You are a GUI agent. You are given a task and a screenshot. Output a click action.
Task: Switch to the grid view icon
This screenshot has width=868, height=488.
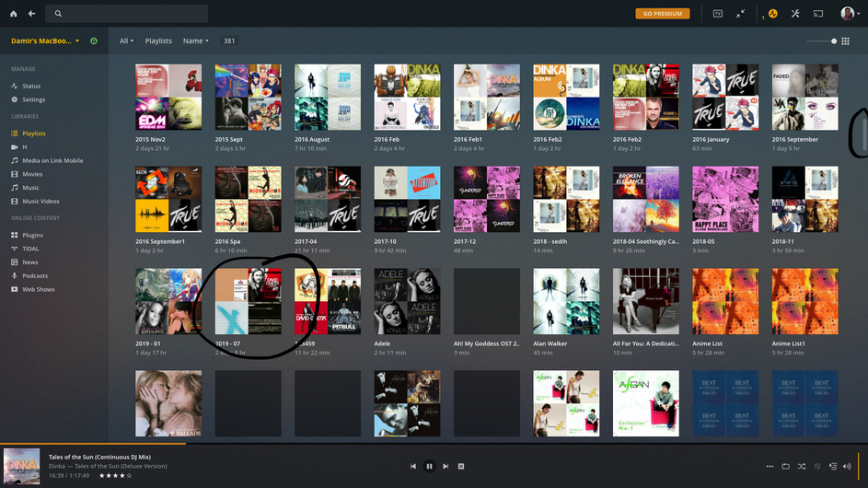click(845, 41)
